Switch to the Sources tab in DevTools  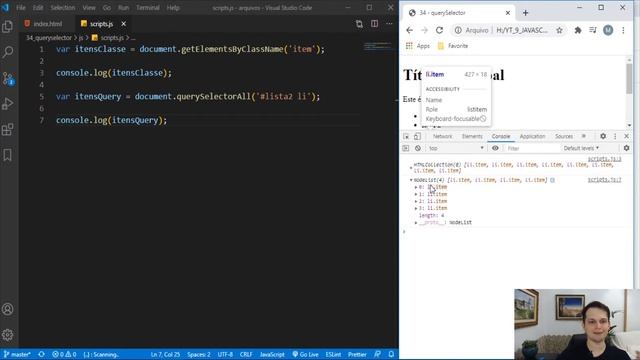564,136
